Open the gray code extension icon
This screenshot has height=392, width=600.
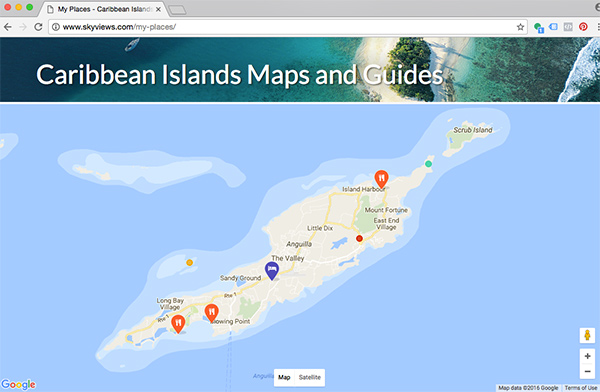[568, 27]
